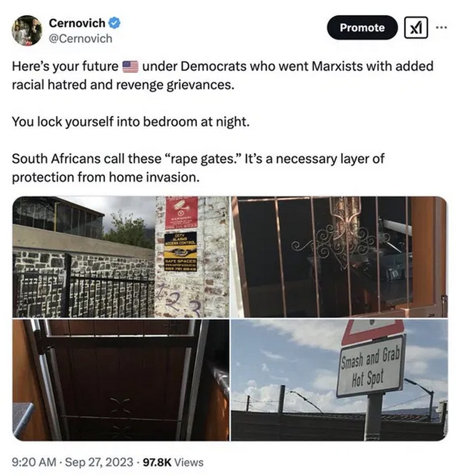
Task: Open the ornate barred gate photo
Action: (x=339, y=257)
